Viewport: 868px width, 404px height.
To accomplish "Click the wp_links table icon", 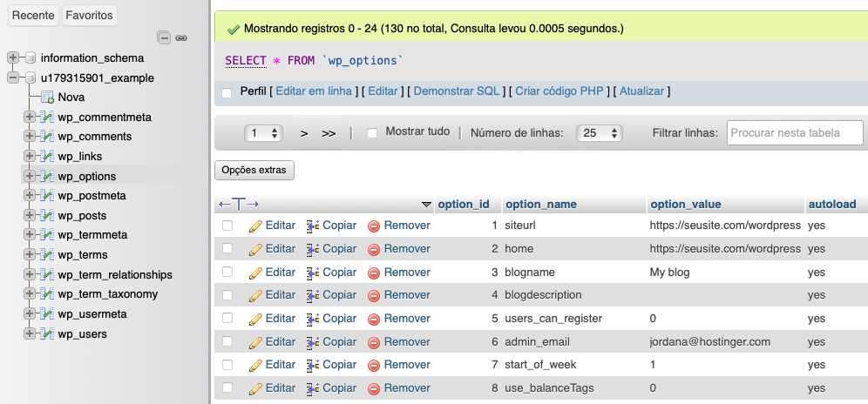I will click(x=47, y=157).
